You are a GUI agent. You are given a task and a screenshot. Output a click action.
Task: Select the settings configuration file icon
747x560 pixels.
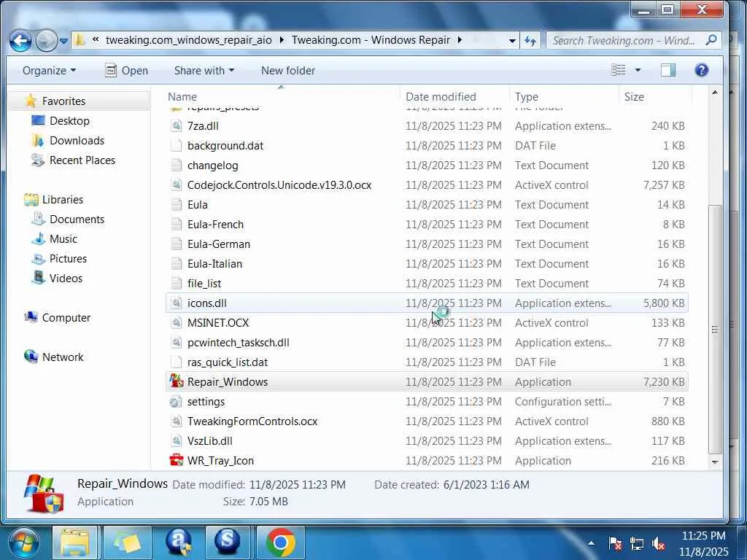point(176,402)
